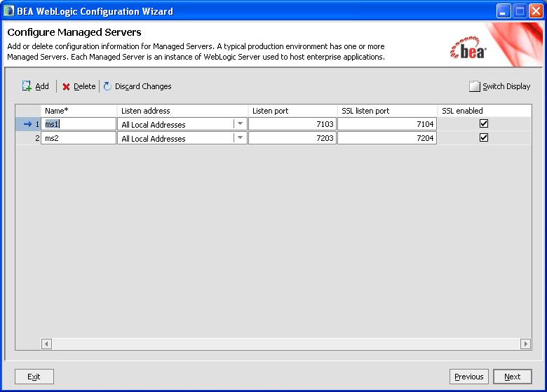
Task: Edit SSL listen port 7204 field
Action: point(387,138)
